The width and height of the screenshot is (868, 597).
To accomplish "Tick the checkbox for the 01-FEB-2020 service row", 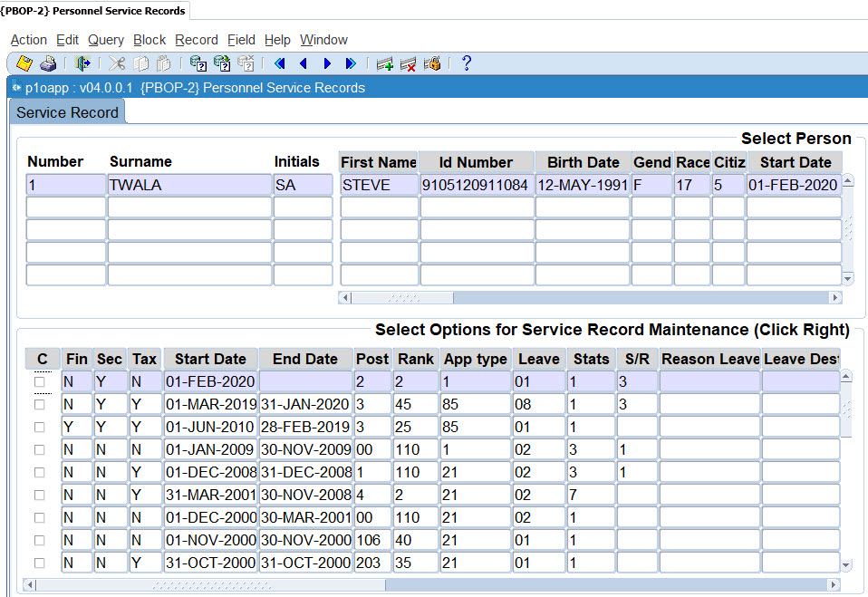I will (x=39, y=382).
